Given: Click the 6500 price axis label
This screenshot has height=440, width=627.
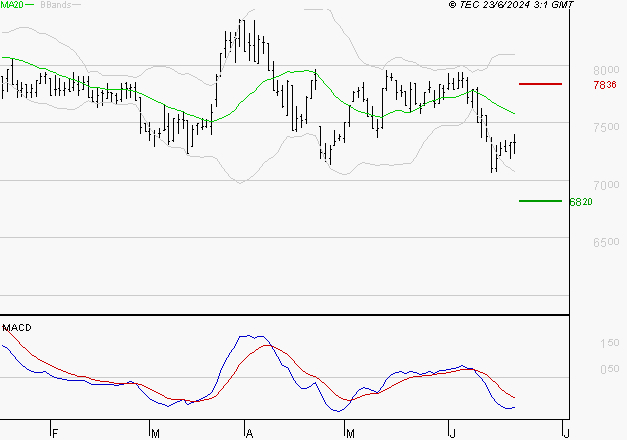Looking at the screenshot, I should 606,242.
